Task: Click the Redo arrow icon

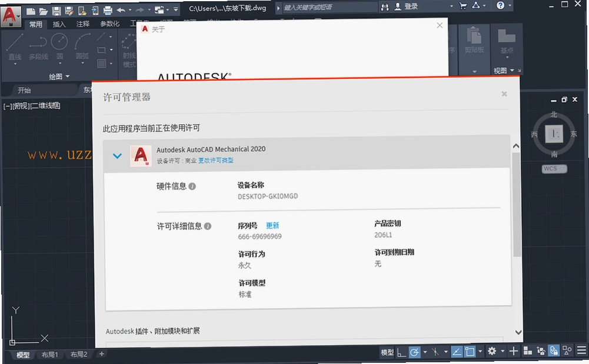Action: (x=139, y=10)
